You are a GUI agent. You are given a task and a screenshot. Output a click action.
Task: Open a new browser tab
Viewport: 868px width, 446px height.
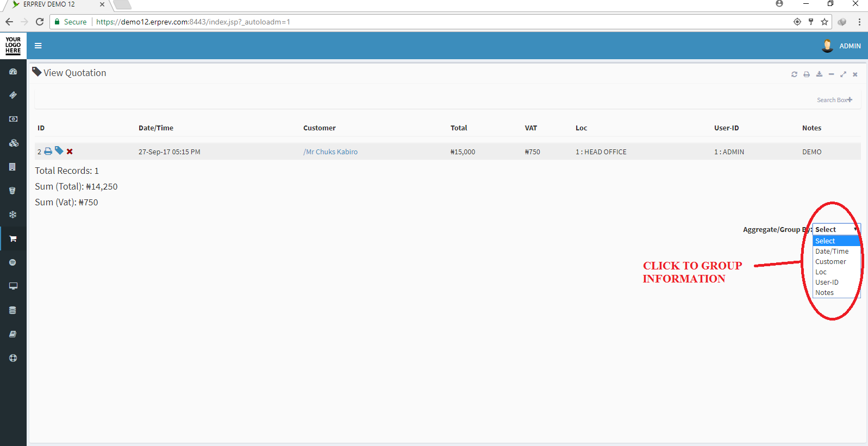click(x=122, y=5)
